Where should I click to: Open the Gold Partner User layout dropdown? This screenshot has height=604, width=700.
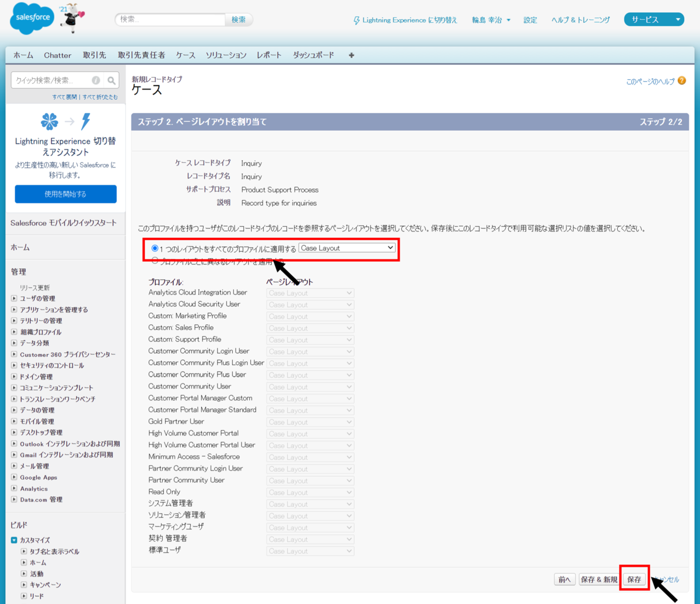pos(310,422)
